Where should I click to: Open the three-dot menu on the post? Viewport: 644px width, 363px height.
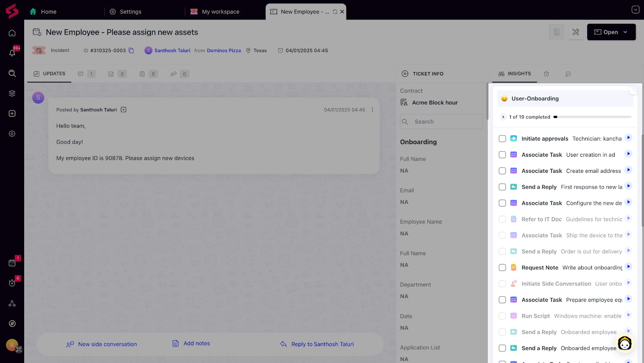tap(372, 110)
